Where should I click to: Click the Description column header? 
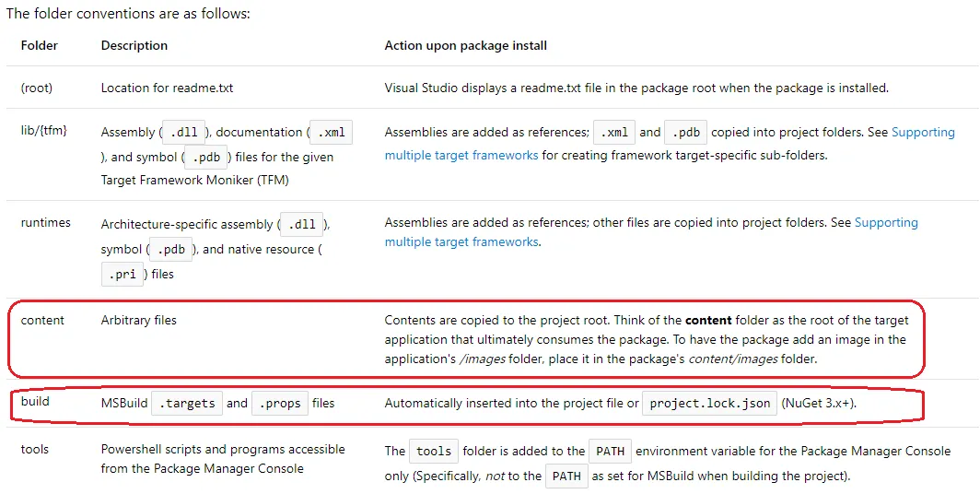(x=134, y=45)
